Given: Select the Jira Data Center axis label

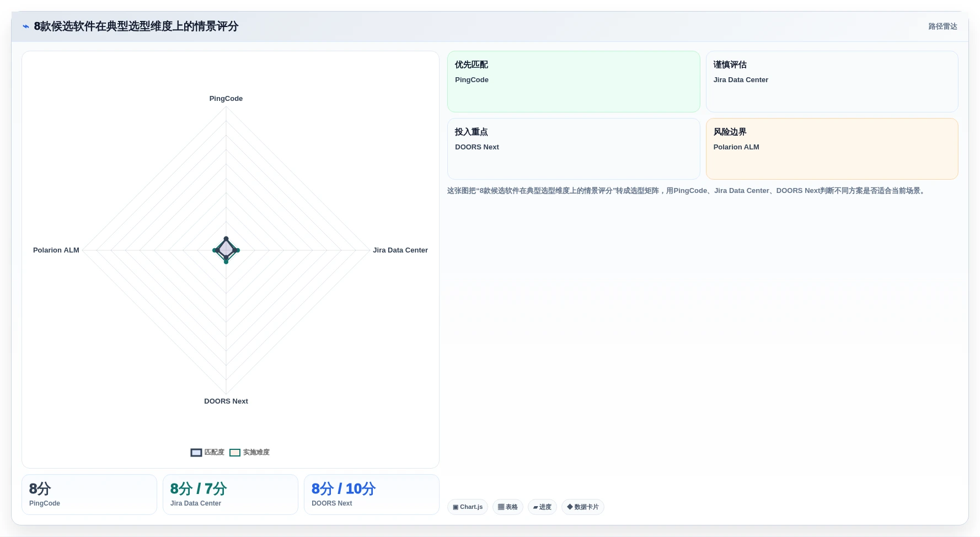Looking at the screenshot, I should point(400,250).
